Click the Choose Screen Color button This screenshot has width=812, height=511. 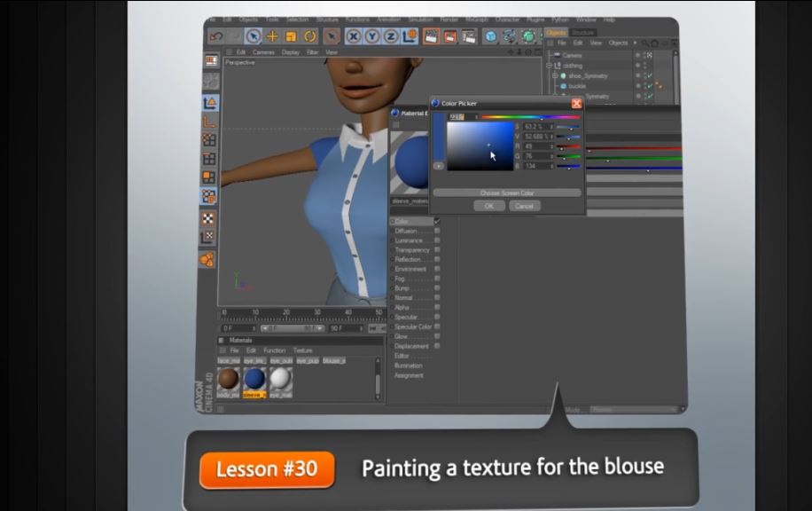coord(507,193)
